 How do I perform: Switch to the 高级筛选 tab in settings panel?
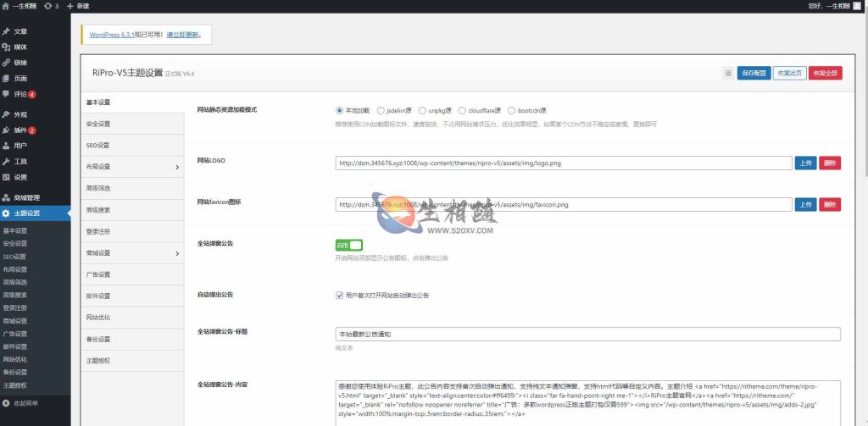[x=132, y=189]
